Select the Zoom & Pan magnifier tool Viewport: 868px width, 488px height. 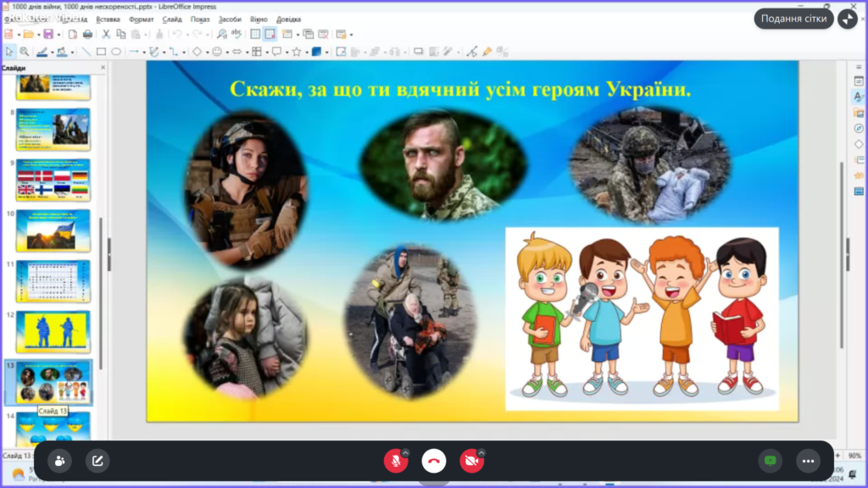tap(24, 52)
